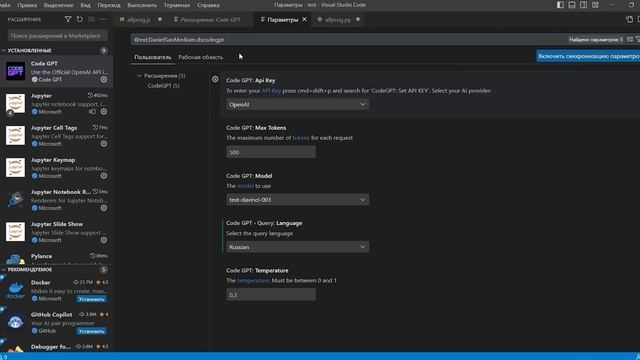
Task: Open Jupyter Cell Tags manage gear
Action: click(104, 144)
